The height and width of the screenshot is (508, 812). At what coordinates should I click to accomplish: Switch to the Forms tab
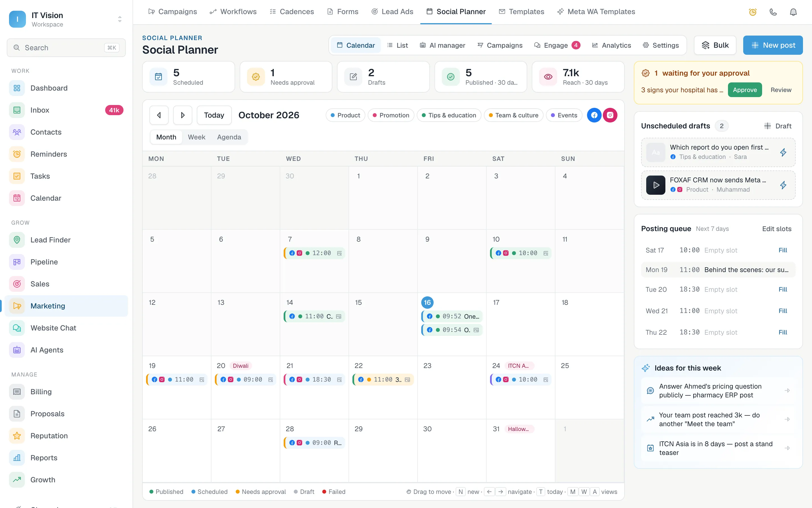pyautogui.click(x=343, y=12)
